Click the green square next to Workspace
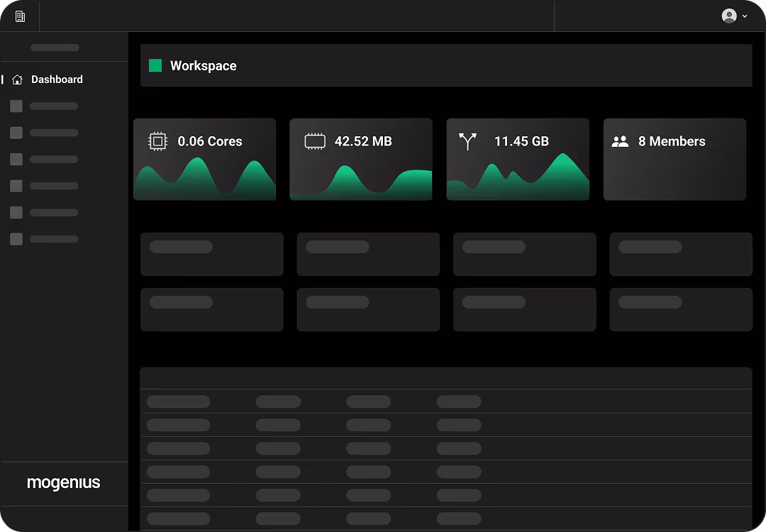This screenshot has width=766, height=532. tap(155, 66)
